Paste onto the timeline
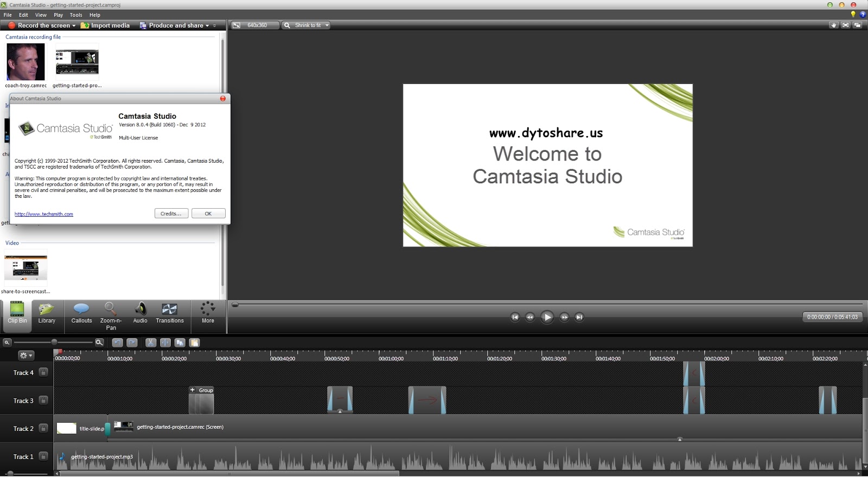This screenshot has height=477, width=868. pos(195,343)
